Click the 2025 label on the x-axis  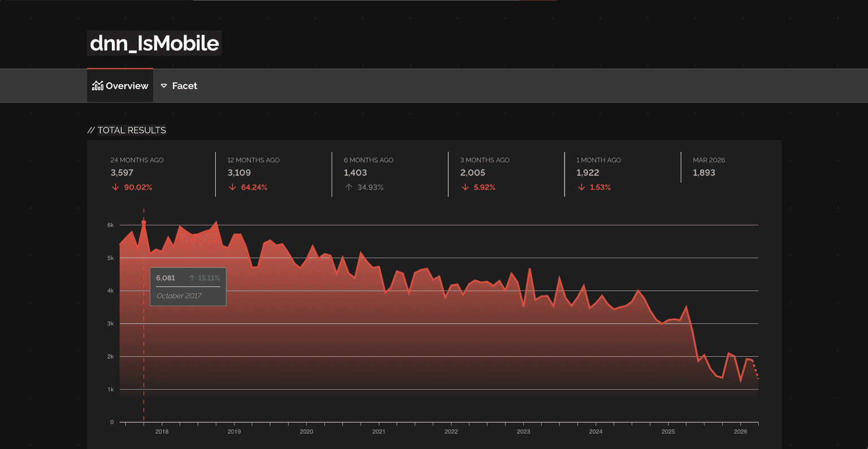[x=668, y=431]
